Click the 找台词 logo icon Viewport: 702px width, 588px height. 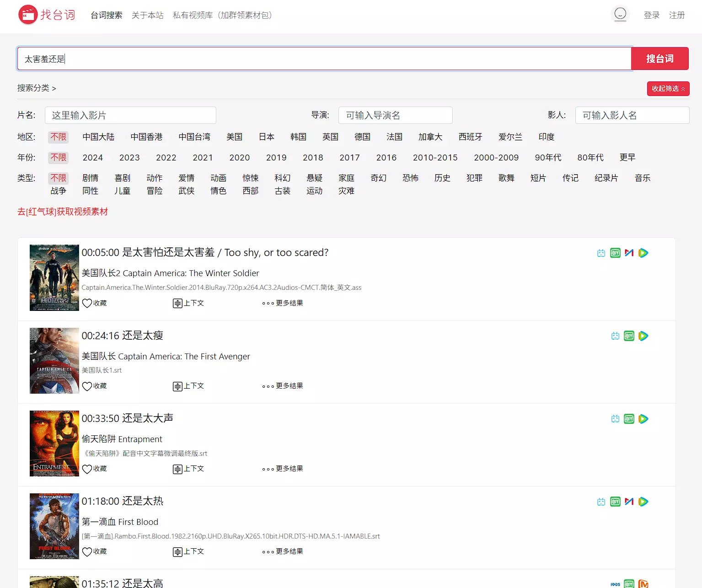(x=28, y=15)
